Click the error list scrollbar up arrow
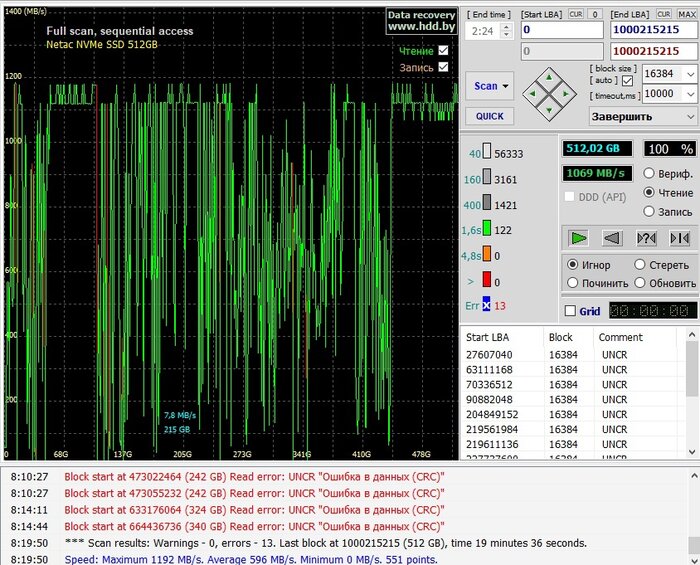This screenshot has height=565, width=700. click(692, 334)
